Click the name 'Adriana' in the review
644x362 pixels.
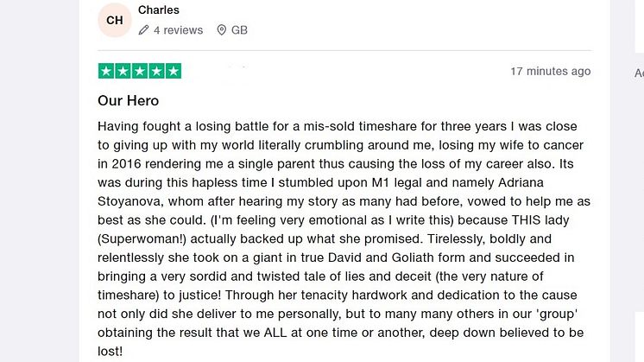pyautogui.click(x=521, y=182)
